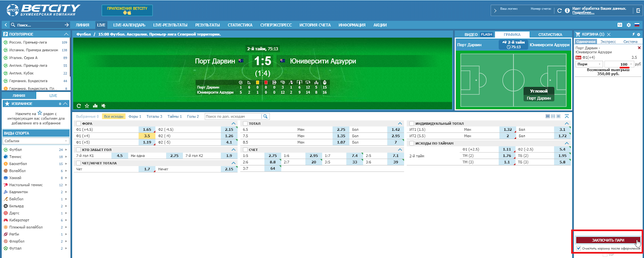Click the logout icon in account bar

point(638,10)
